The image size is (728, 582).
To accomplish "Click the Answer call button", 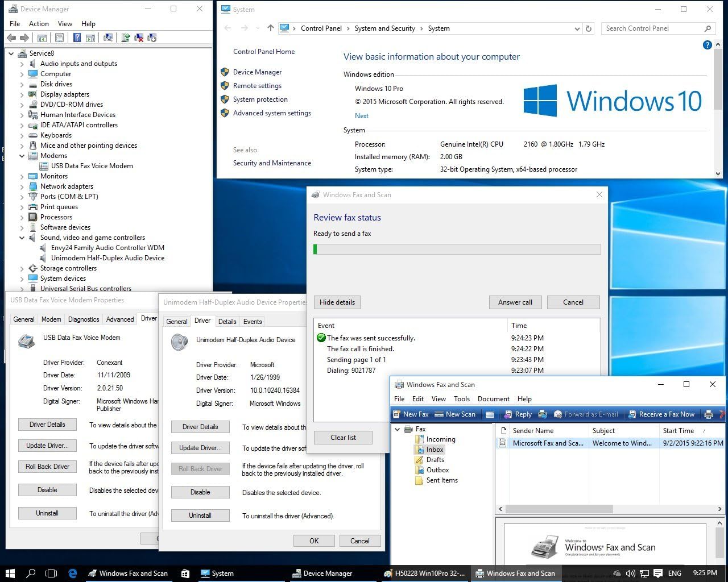I will click(x=515, y=302).
